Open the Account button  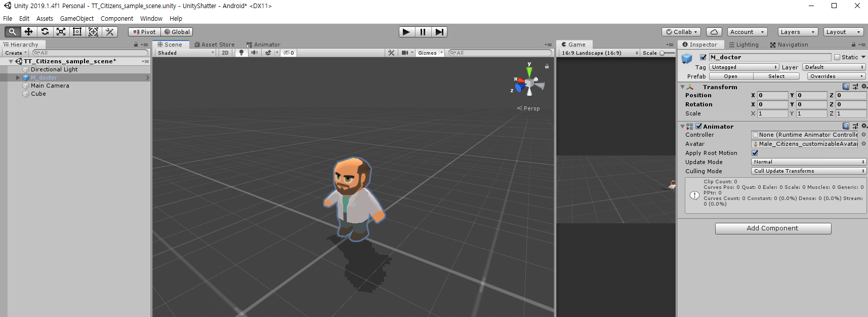click(747, 32)
